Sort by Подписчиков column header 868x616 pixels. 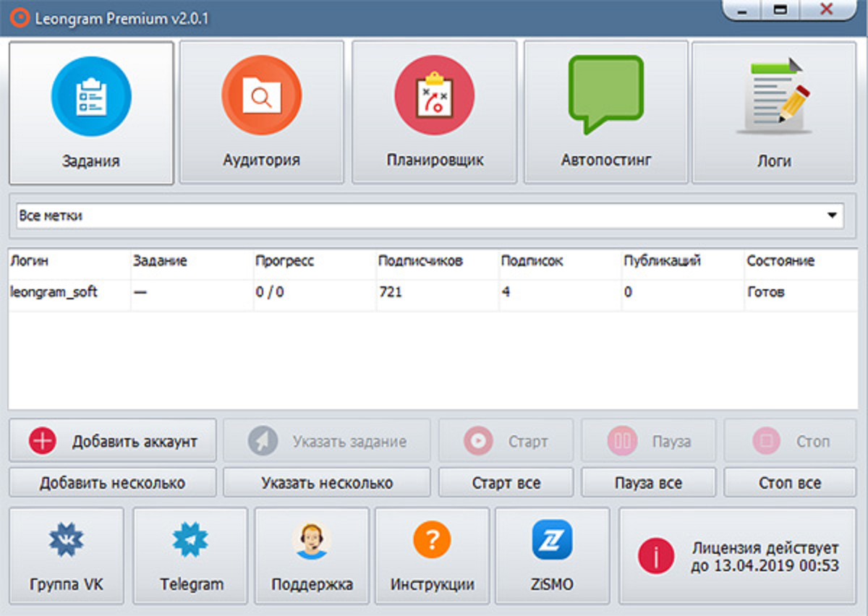pyautogui.click(x=420, y=261)
